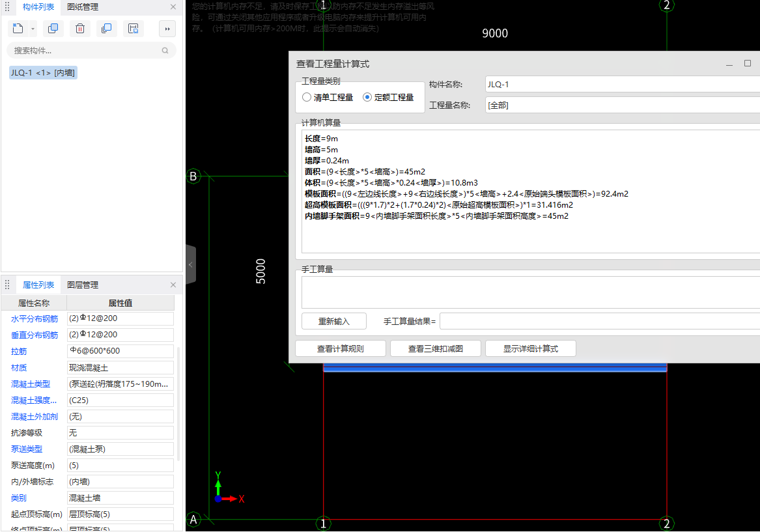
Task: Click the 手工算量 text area
Action: (530, 292)
